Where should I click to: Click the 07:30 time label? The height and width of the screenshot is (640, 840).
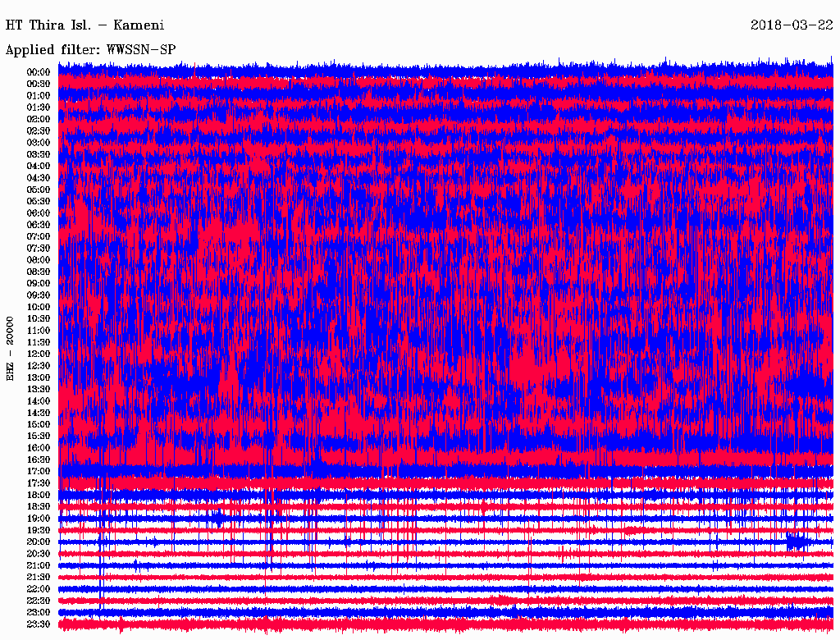point(39,248)
